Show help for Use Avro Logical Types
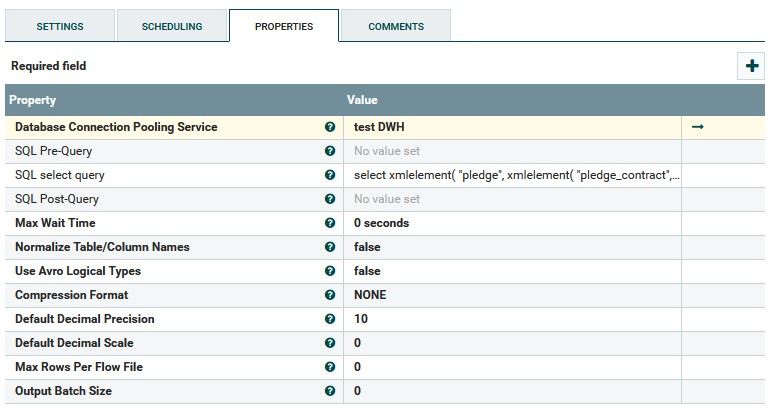 pos(330,271)
